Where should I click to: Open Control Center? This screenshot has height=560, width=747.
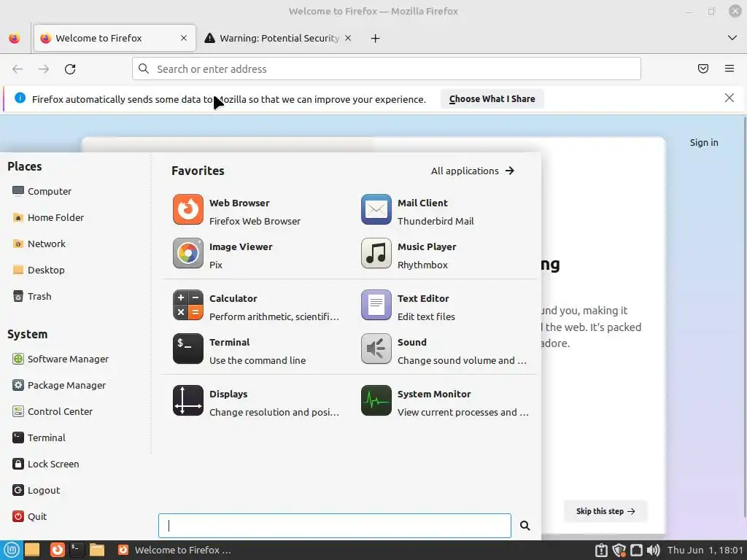point(53,411)
